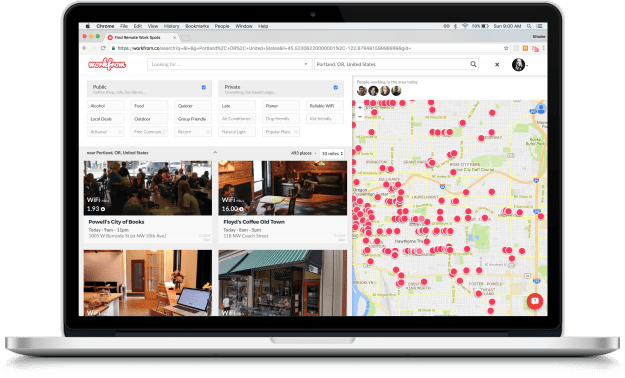This screenshot has height=378, width=625.
Task: Reload the page in Chrome
Action: 103,48
